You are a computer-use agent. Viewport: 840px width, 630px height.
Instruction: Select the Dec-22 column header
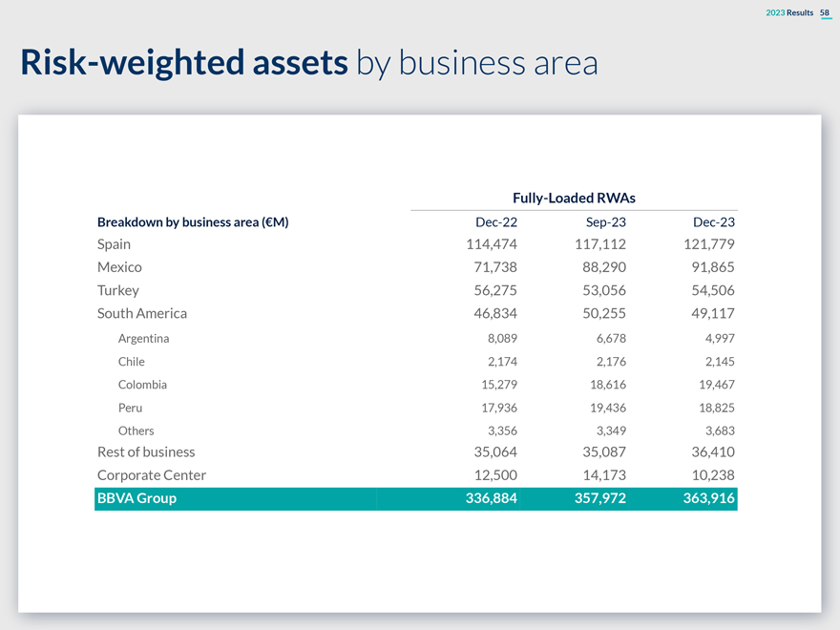click(496, 222)
